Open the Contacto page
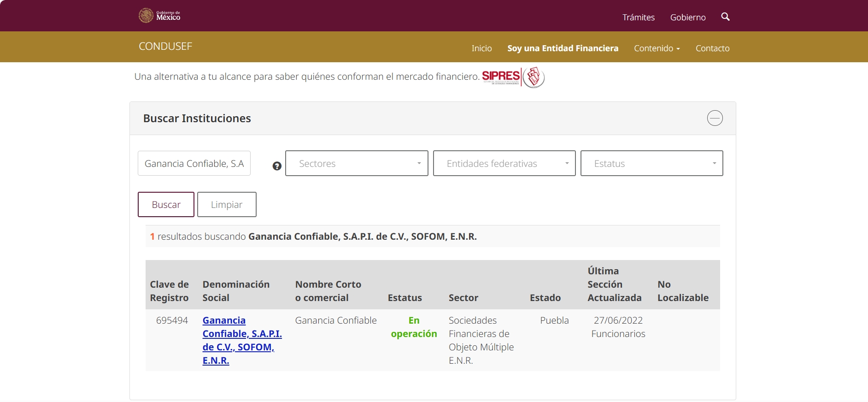The image size is (868, 402). tap(712, 48)
